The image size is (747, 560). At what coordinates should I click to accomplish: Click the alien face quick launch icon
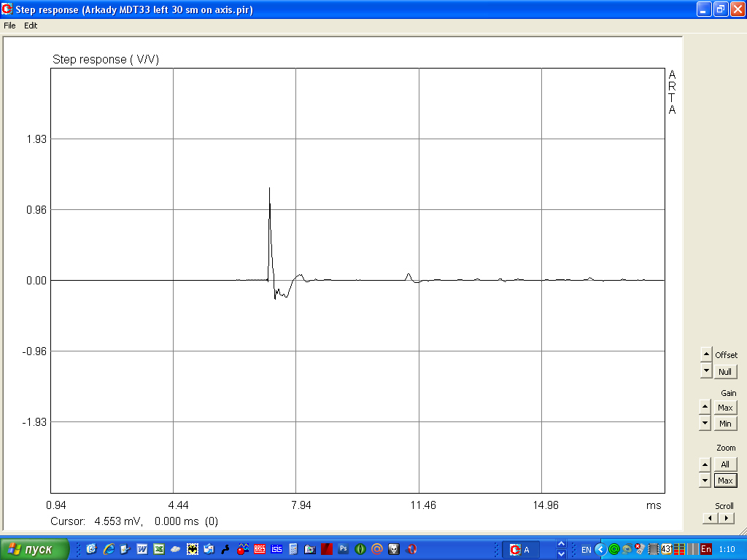click(394, 550)
